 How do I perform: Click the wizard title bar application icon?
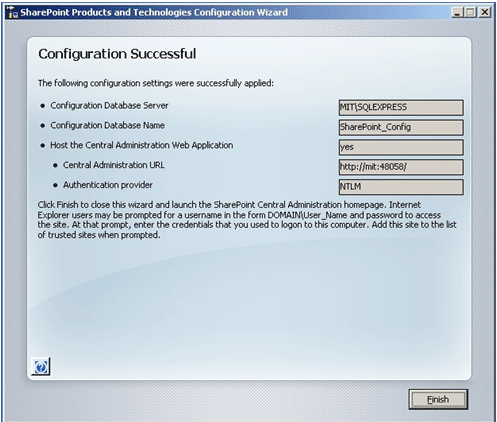point(13,13)
